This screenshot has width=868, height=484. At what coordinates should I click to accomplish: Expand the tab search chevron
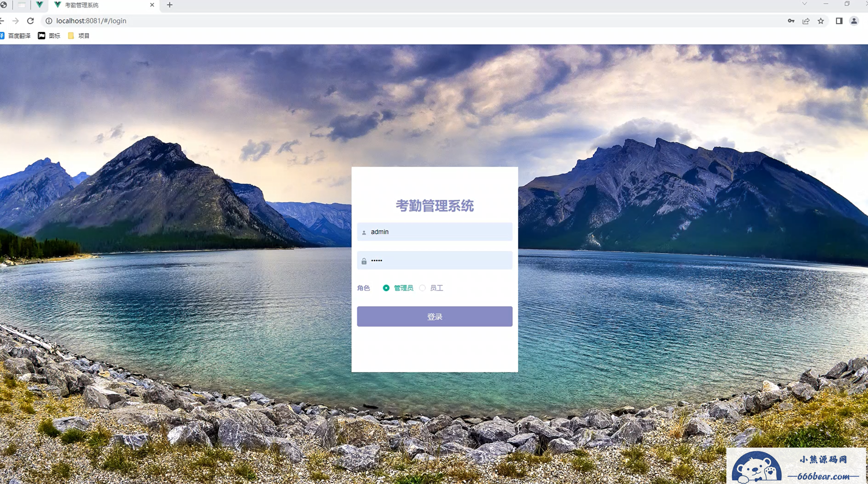(x=804, y=4)
